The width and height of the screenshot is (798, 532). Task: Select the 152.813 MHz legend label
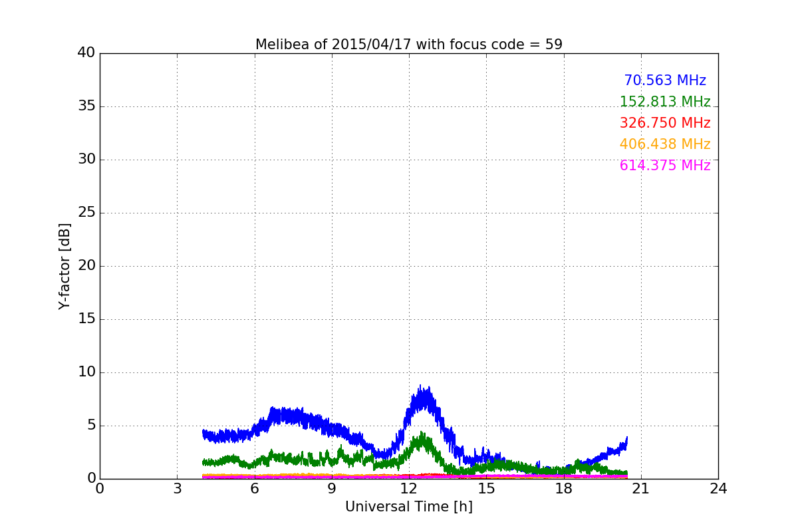pos(665,102)
